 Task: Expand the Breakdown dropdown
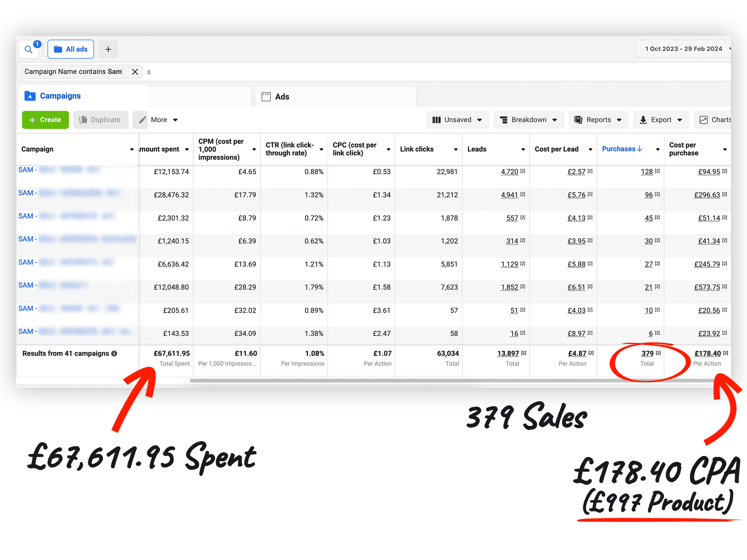point(529,120)
